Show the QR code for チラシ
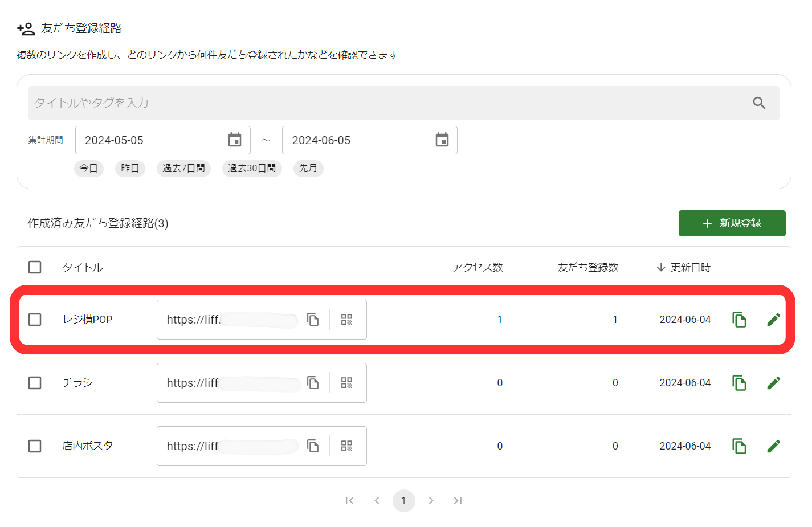This screenshot has width=812, height=527. pyautogui.click(x=346, y=383)
